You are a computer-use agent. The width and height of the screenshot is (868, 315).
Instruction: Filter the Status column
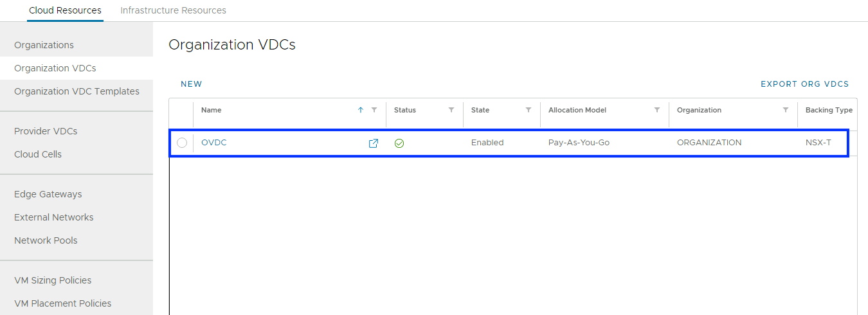click(451, 110)
